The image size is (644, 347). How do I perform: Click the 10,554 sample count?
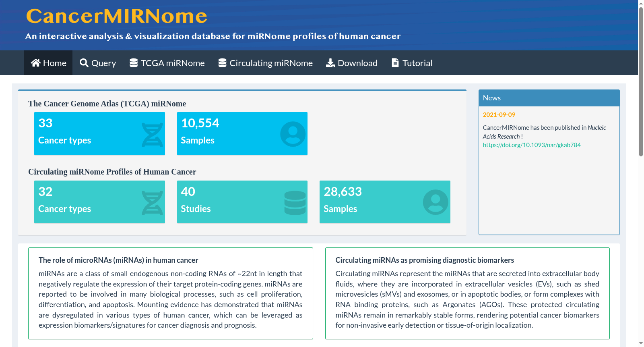coord(200,123)
